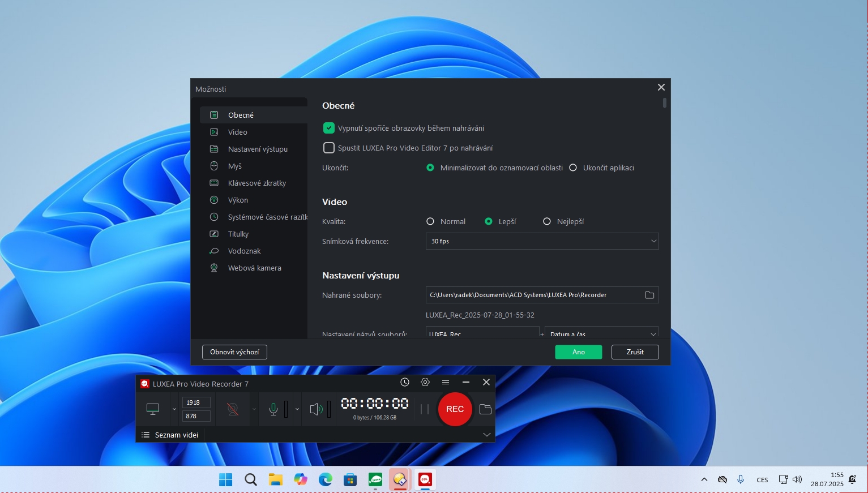The height and width of the screenshot is (493, 868).
Task: Uncheck Vypnutí spořiče obrazovky během nahrávání
Action: [328, 128]
